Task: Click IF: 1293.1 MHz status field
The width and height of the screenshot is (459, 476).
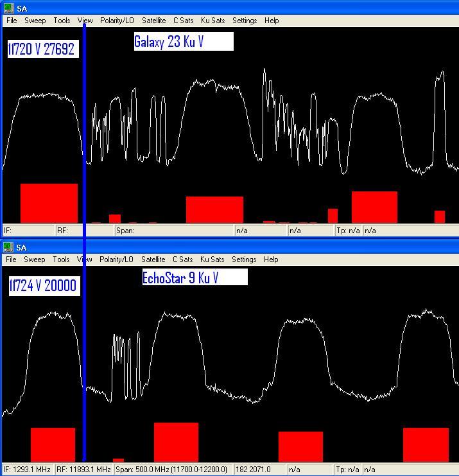Action: pos(28,470)
